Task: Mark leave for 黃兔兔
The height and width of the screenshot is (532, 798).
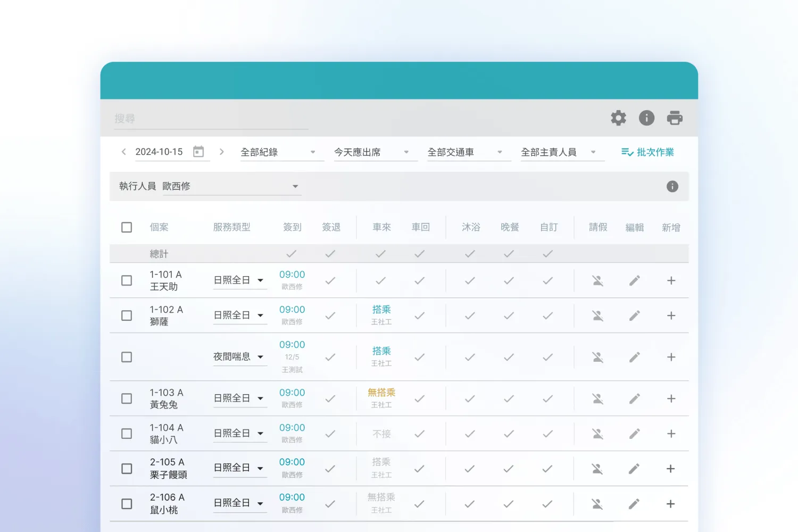Action: (598, 398)
